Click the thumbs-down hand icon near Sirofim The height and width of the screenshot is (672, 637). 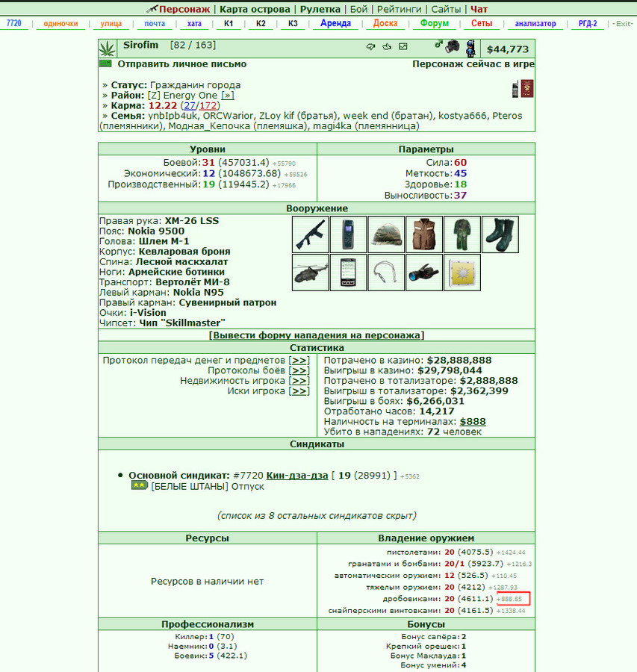[x=371, y=47]
